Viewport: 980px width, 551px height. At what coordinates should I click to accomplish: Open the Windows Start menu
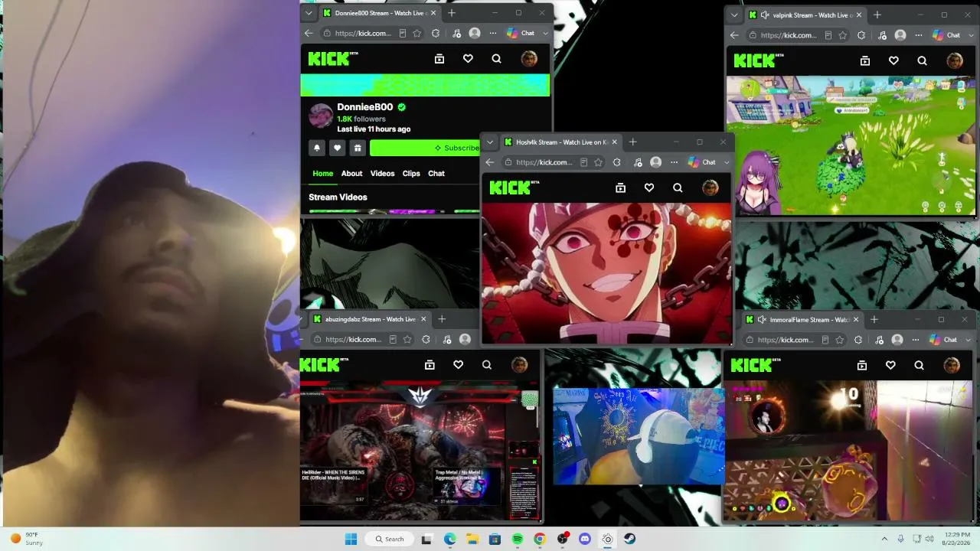tap(351, 539)
